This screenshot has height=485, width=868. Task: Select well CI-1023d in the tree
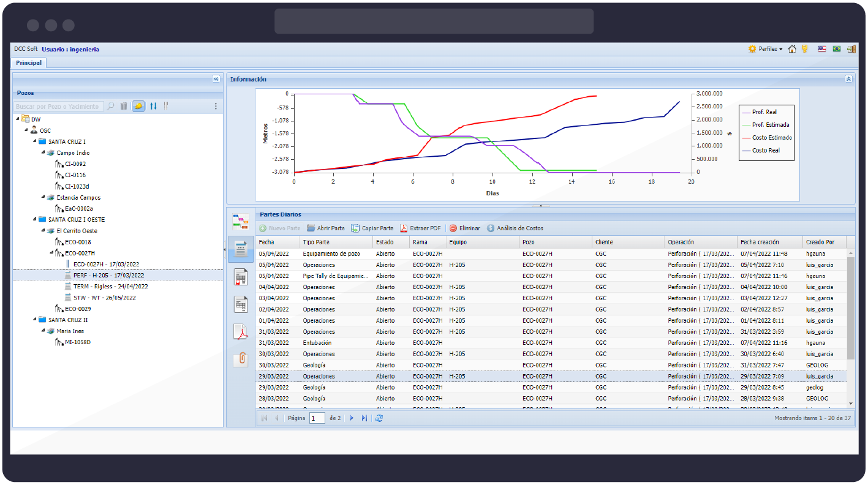pyautogui.click(x=77, y=186)
